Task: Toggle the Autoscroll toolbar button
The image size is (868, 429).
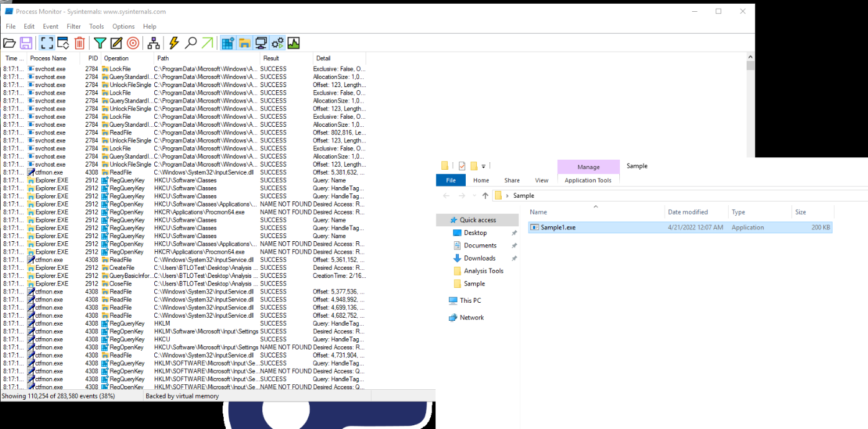Action: coord(63,43)
